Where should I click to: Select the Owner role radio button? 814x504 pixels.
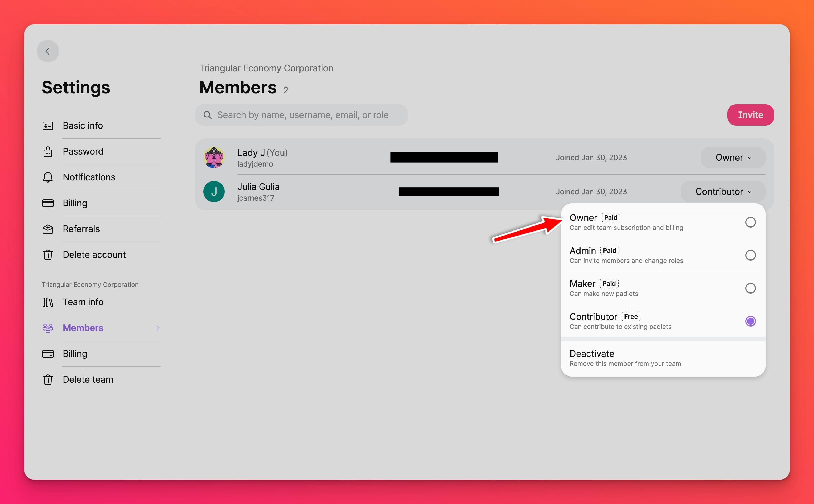[x=750, y=222]
